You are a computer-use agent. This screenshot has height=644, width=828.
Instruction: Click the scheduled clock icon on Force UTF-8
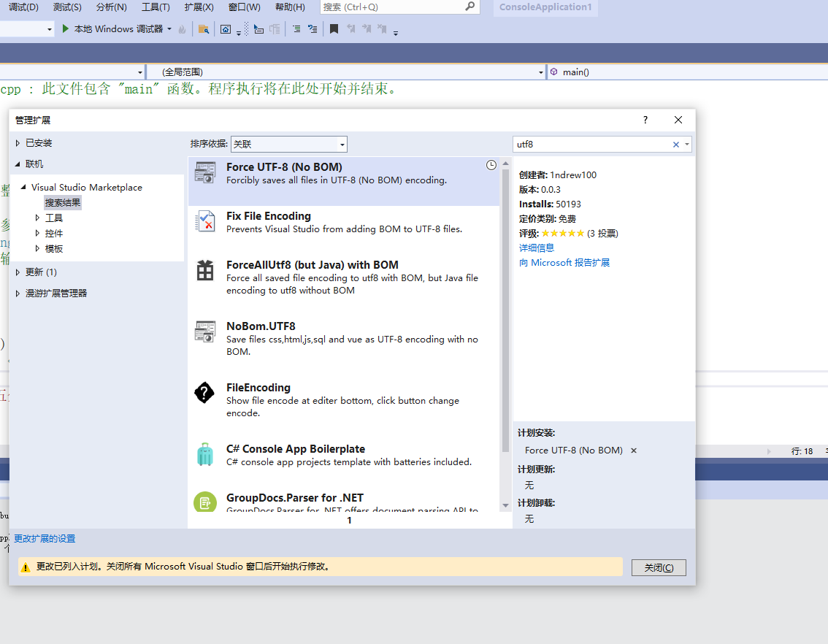pos(491,165)
